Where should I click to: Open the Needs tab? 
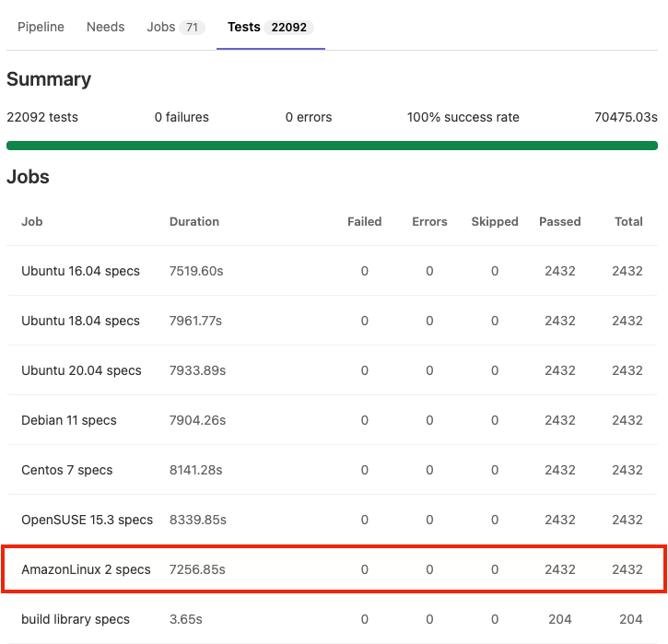(105, 27)
